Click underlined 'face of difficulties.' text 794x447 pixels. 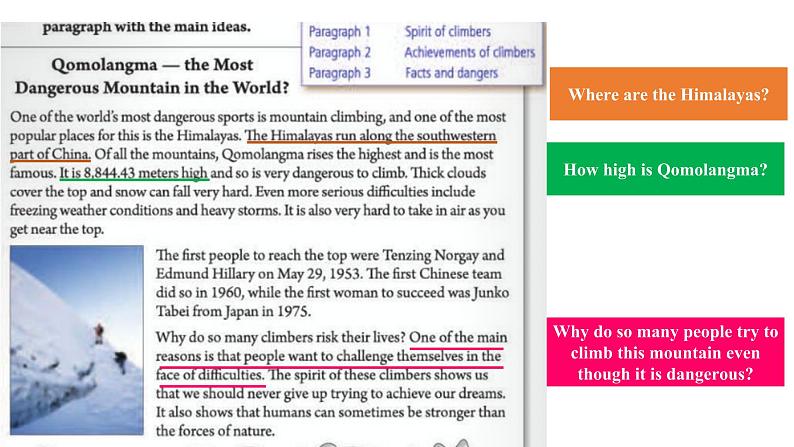(210, 375)
